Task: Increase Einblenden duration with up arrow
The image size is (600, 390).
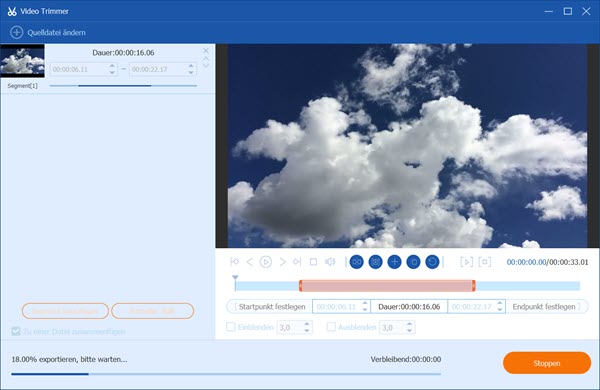Action: pos(307,324)
